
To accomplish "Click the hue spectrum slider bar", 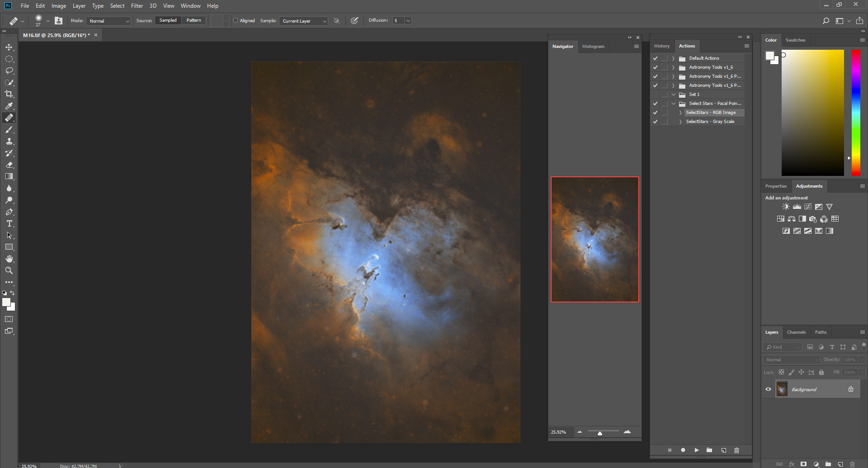I will coord(856,113).
